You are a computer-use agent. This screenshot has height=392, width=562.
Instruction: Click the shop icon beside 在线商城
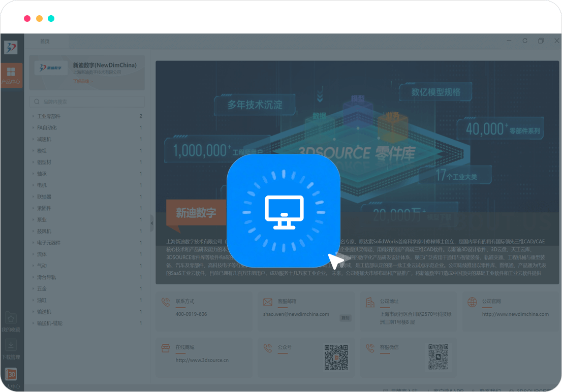[166, 348]
